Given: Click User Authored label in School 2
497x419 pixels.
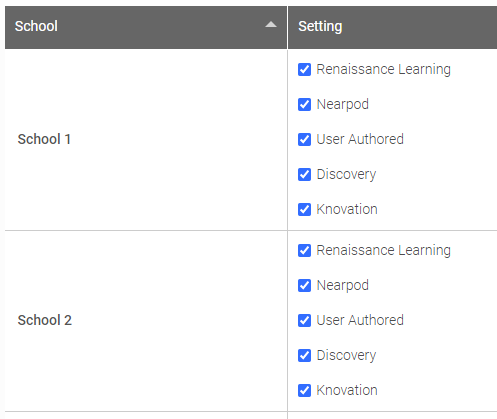Looking at the screenshot, I should (x=360, y=320).
